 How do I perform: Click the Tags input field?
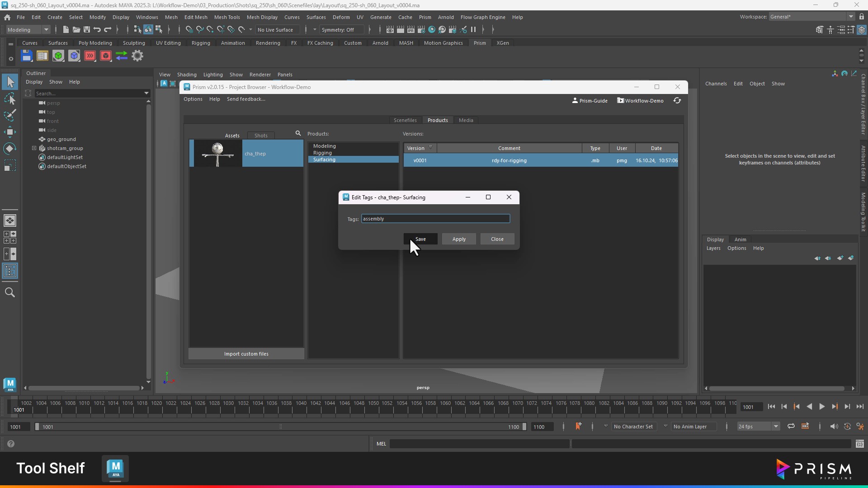435,219
